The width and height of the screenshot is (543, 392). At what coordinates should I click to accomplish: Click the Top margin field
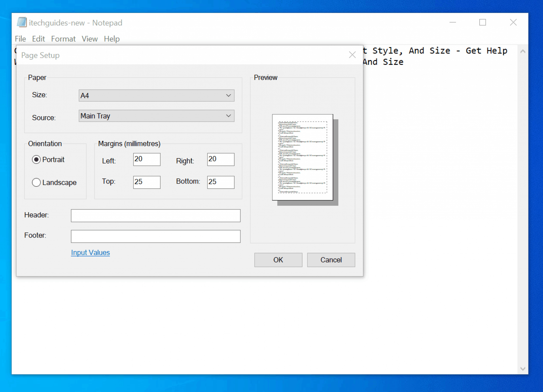[x=147, y=182]
